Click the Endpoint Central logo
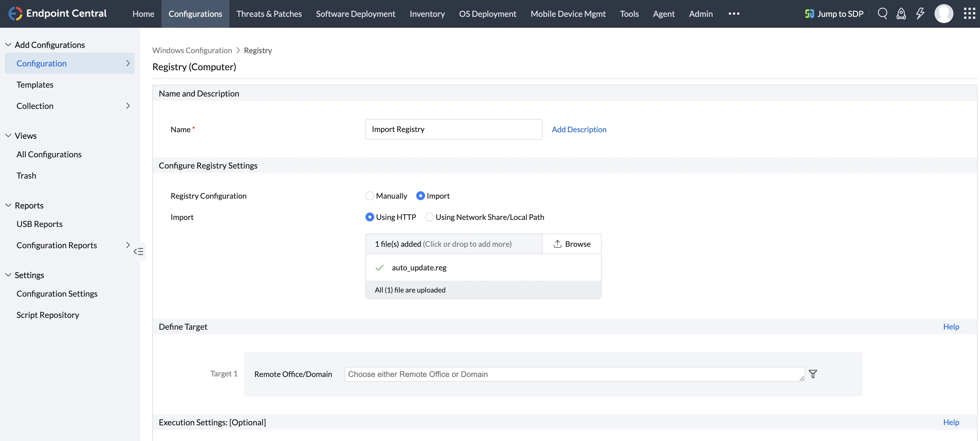This screenshot has height=441, width=980. click(58, 14)
